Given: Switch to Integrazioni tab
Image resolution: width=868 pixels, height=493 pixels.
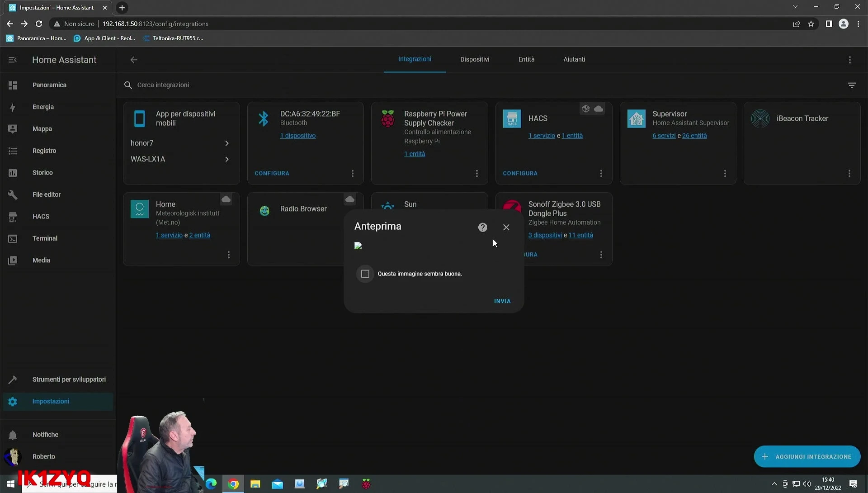Looking at the screenshot, I should [415, 59].
